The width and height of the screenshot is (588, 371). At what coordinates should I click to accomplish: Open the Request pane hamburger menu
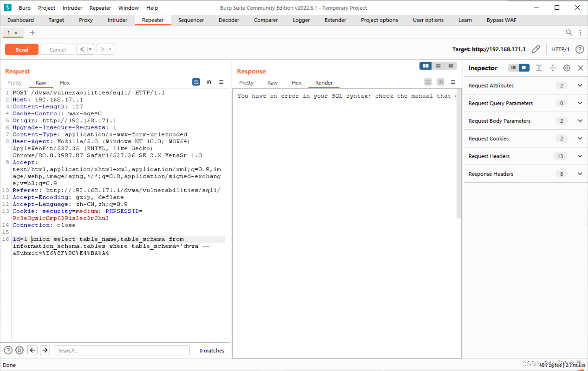[x=221, y=82]
